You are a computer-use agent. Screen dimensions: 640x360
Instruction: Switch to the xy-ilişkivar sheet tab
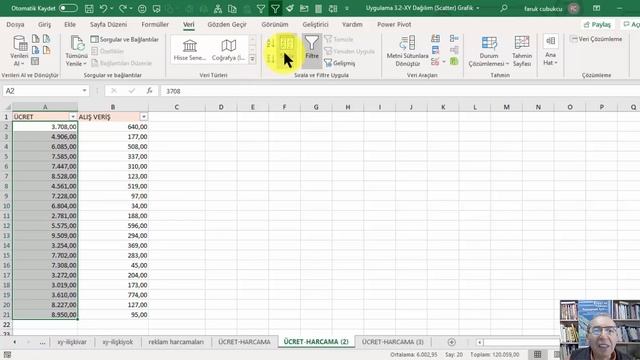point(72,342)
